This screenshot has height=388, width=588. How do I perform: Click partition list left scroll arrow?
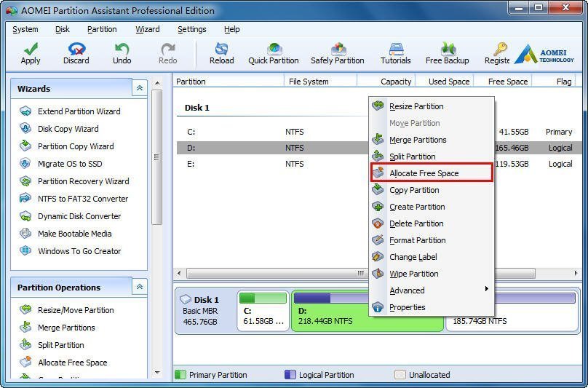(179, 273)
